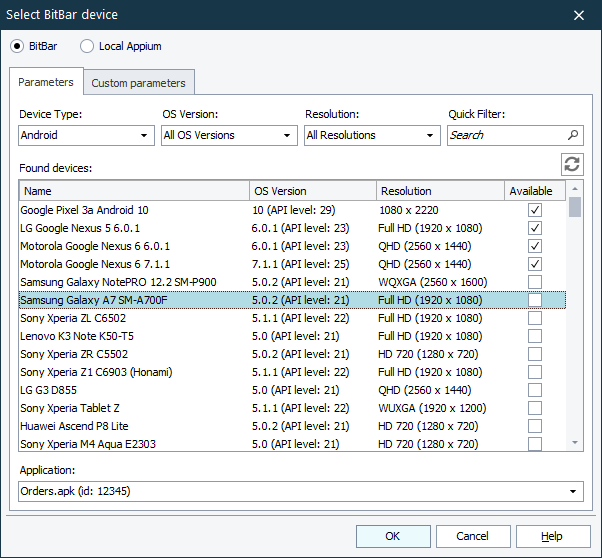Open the Device Type dropdown
Screen dimensions: 602x558
pyautogui.click(x=86, y=135)
